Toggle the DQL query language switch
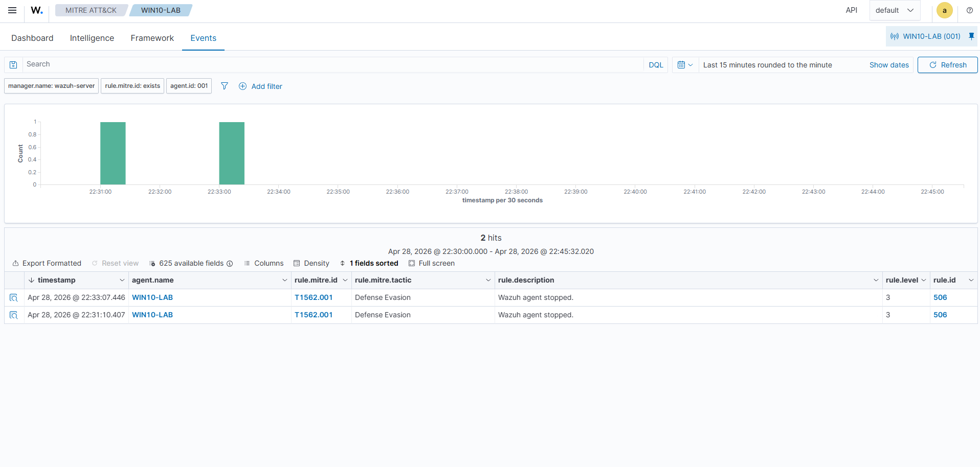The height and width of the screenshot is (467, 980). pyautogui.click(x=656, y=65)
